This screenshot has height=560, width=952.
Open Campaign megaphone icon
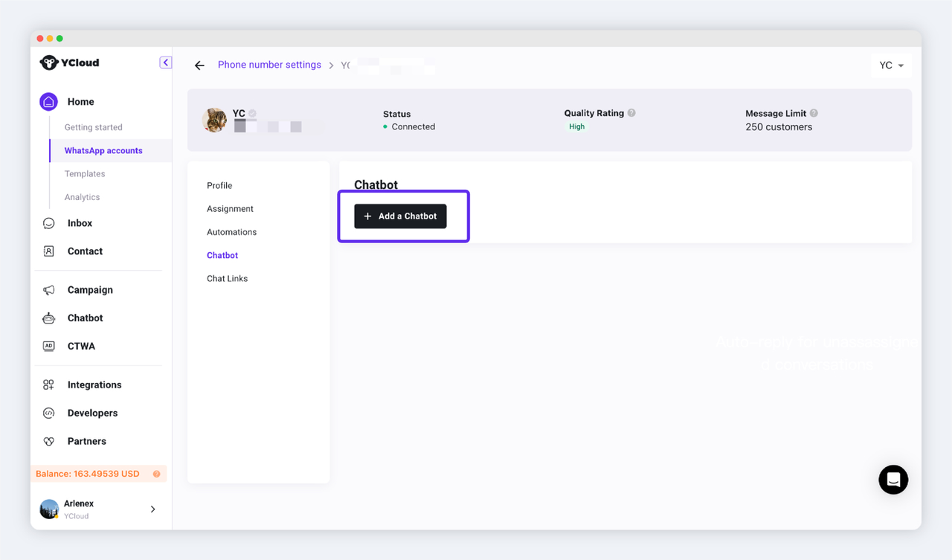[49, 290]
